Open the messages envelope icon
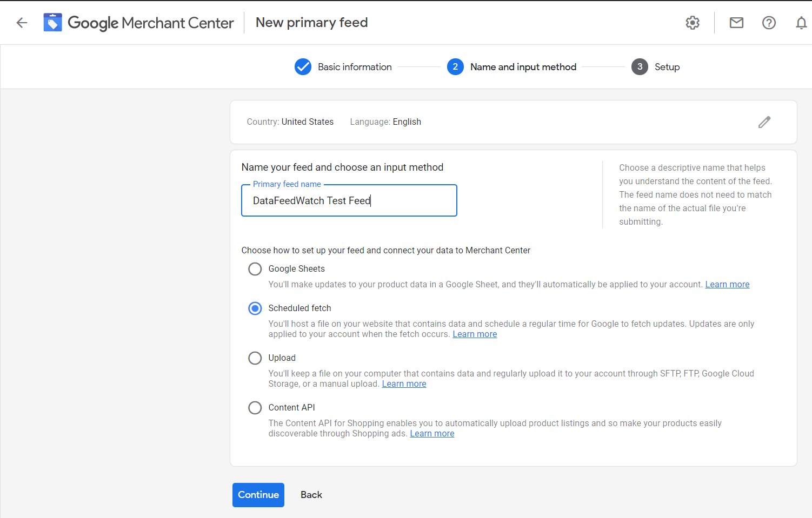Screen dimensions: 812x518 click(736, 22)
